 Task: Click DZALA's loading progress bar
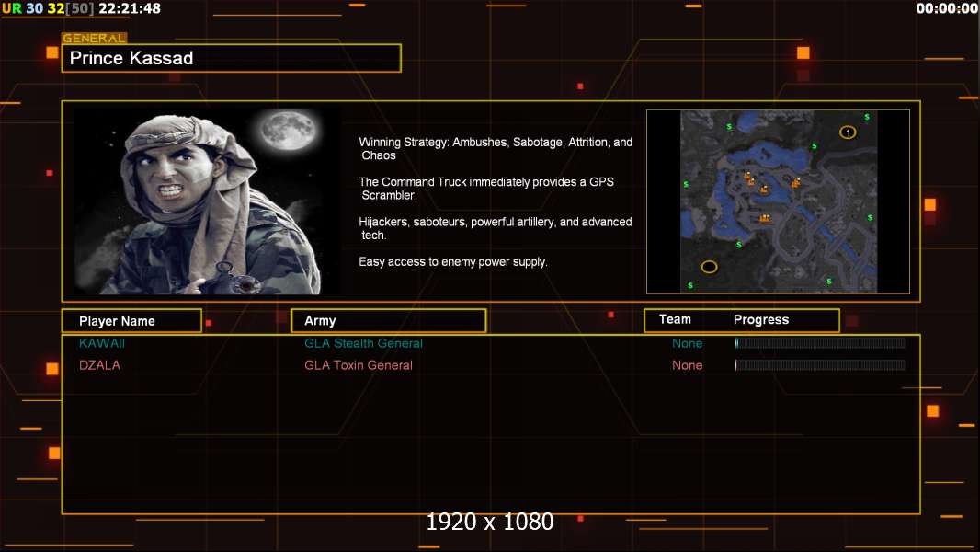click(820, 365)
